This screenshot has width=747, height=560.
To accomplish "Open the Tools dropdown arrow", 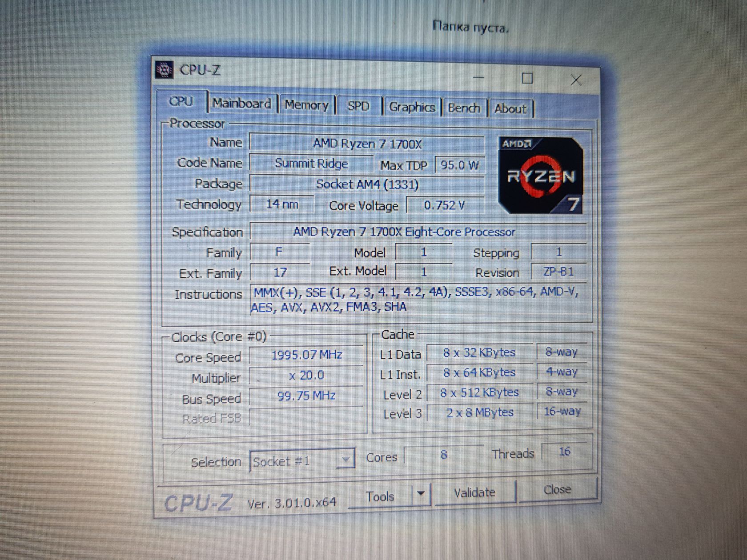I will click(421, 493).
